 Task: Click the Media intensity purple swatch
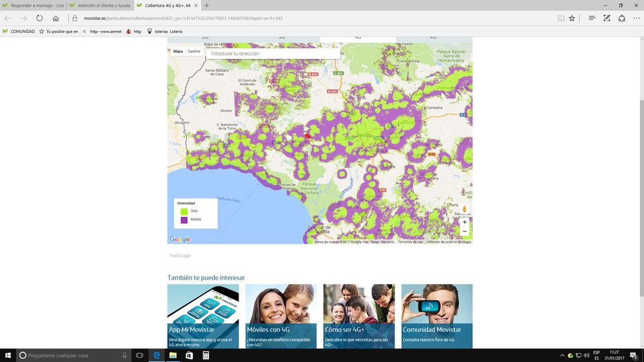(x=184, y=220)
